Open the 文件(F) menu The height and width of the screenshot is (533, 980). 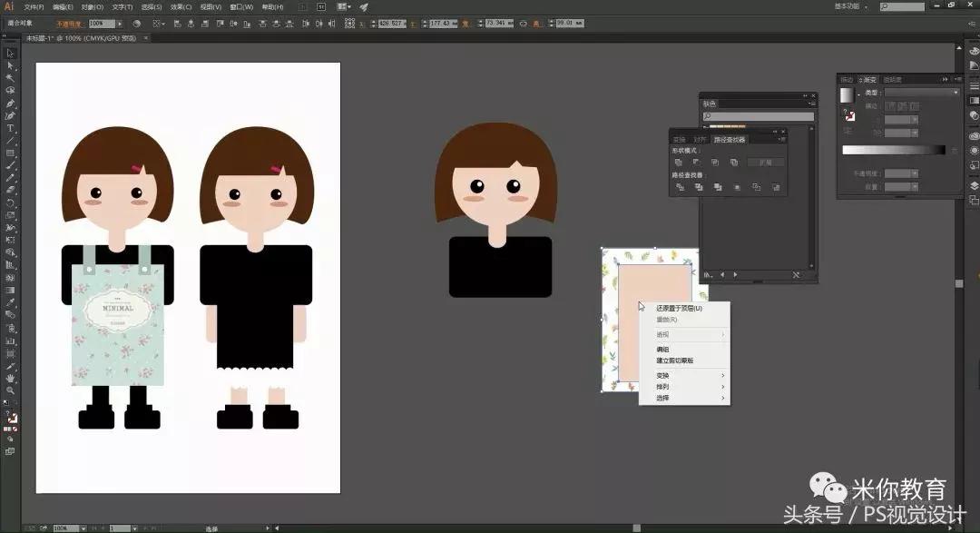pos(34,6)
